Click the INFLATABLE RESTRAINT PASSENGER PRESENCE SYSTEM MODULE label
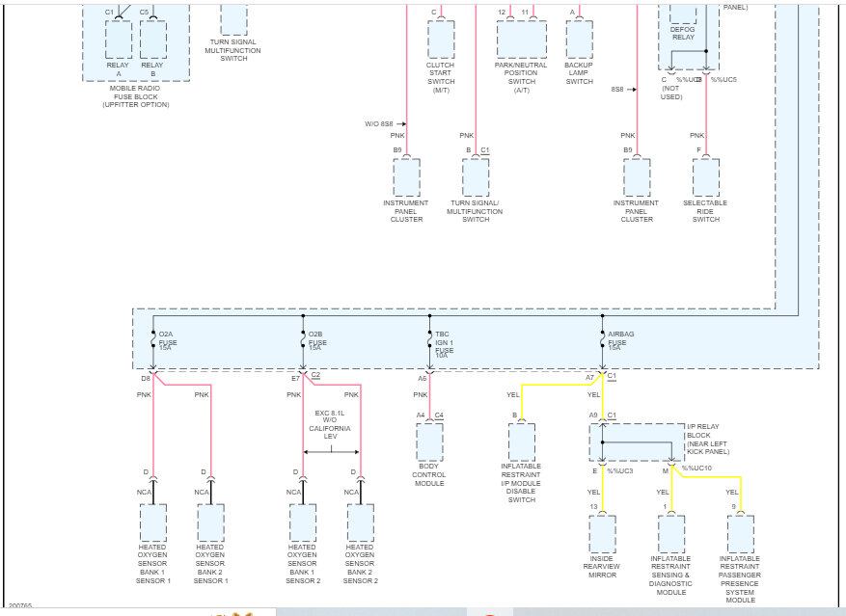 740,579
